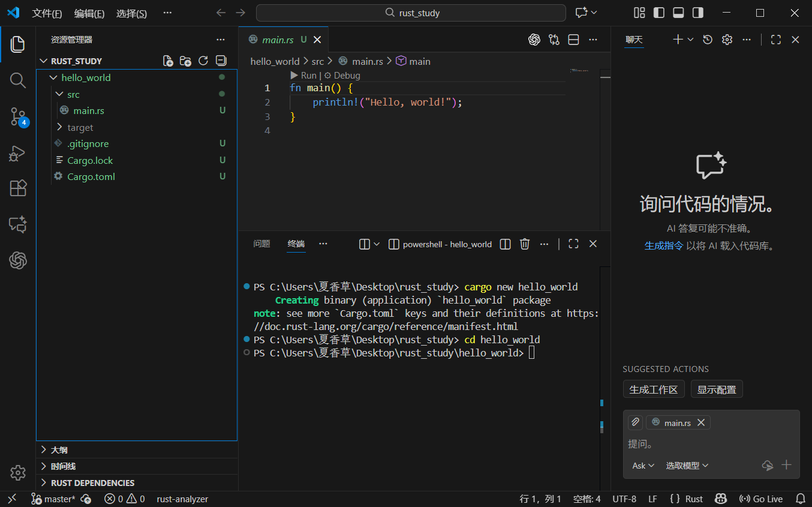Open the Source Control view
812x507 pixels.
point(18,116)
